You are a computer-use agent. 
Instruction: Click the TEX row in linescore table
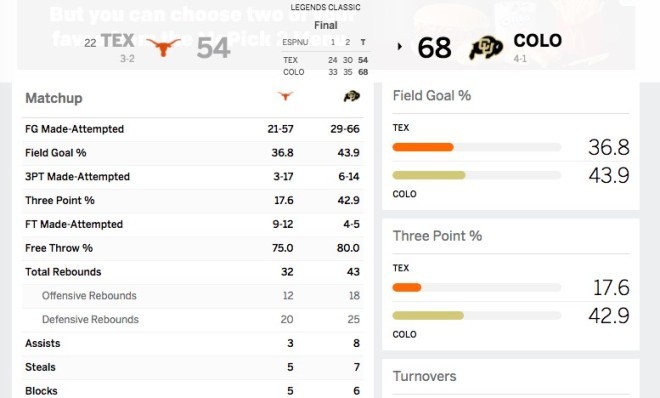pyautogui.click(x=325, y=60)
